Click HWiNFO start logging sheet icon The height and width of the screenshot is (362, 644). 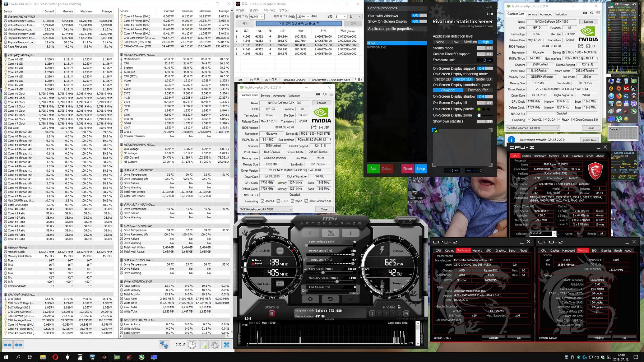(203, 345)
